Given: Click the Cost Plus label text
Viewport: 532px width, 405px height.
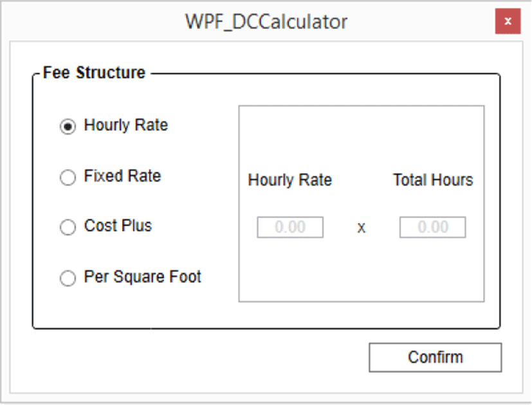Looking at the screenshot, I should point(118,226).
